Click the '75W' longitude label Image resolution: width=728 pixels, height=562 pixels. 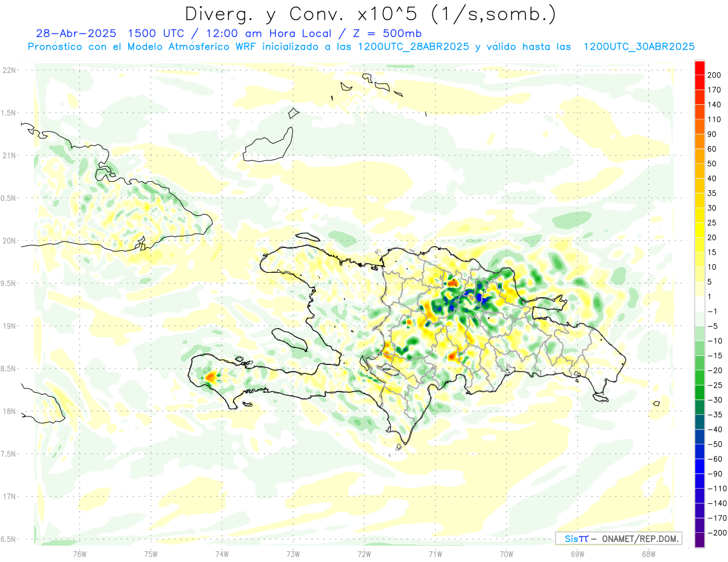151,554
